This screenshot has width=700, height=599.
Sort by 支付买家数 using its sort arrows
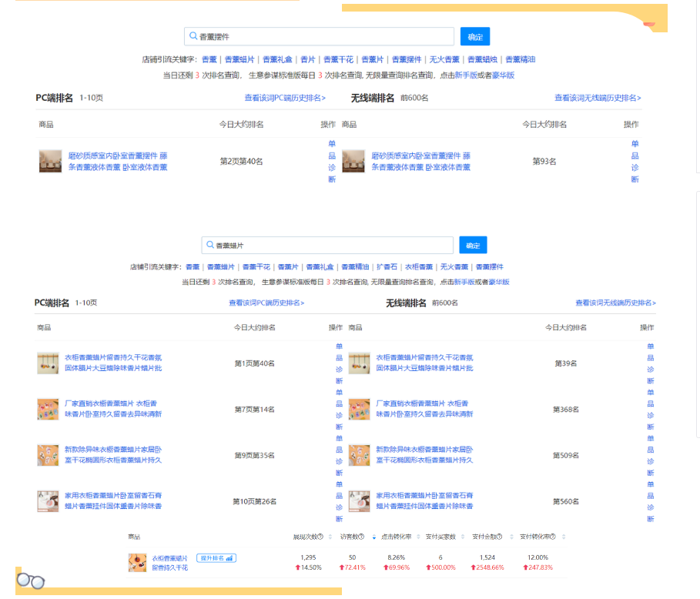[x=462, y=537]
